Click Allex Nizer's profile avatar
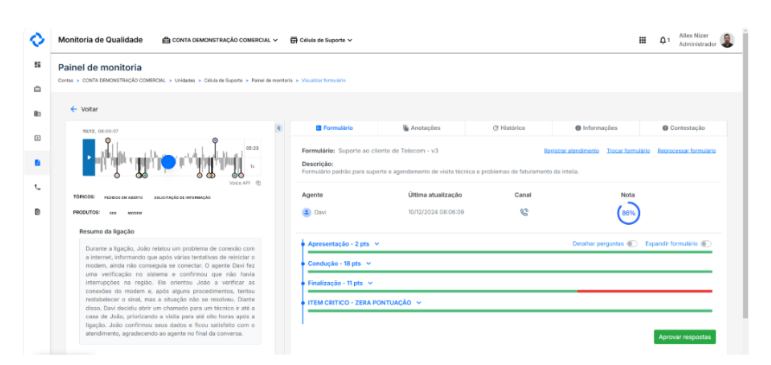 click(x=727, y=40)
